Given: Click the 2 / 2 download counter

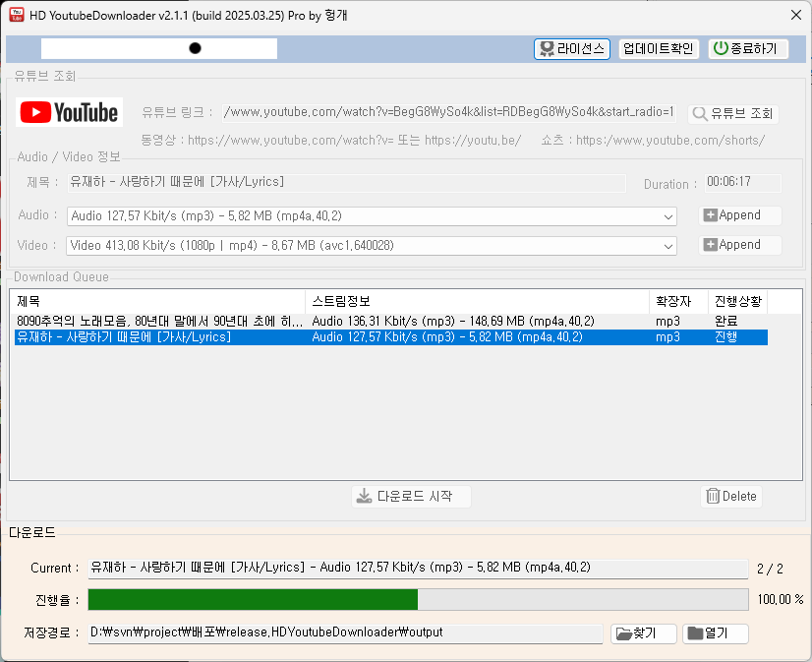Looking at the screenshot, I should point(770,569).
